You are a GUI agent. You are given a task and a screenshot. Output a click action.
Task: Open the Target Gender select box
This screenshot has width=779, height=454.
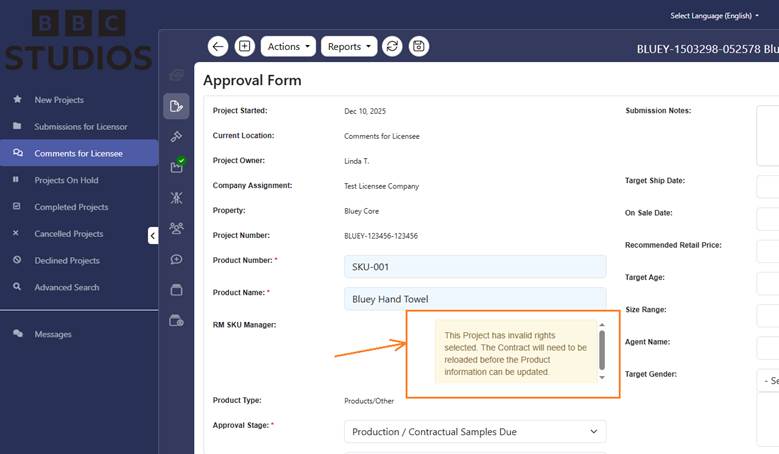point(768,380)
